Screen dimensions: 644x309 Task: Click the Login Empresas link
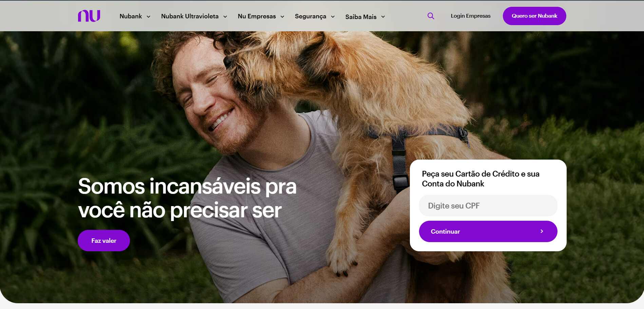pos(471,16)
